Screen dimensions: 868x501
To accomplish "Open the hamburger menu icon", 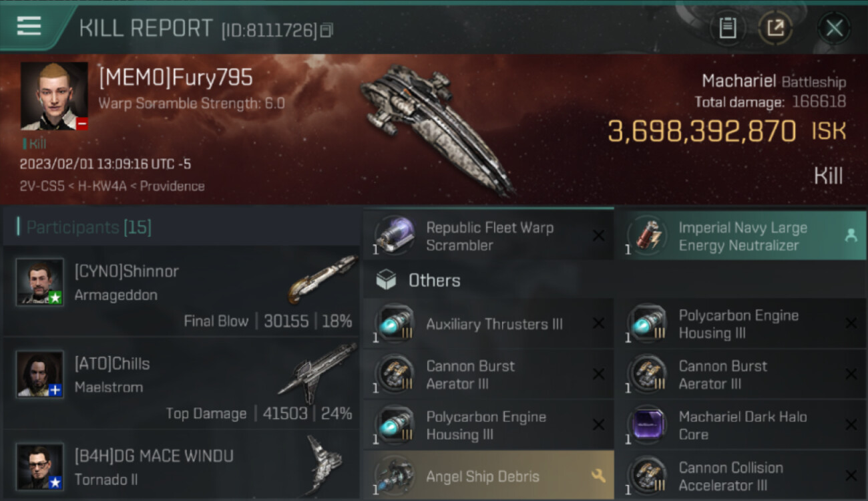I will (29, 26).
